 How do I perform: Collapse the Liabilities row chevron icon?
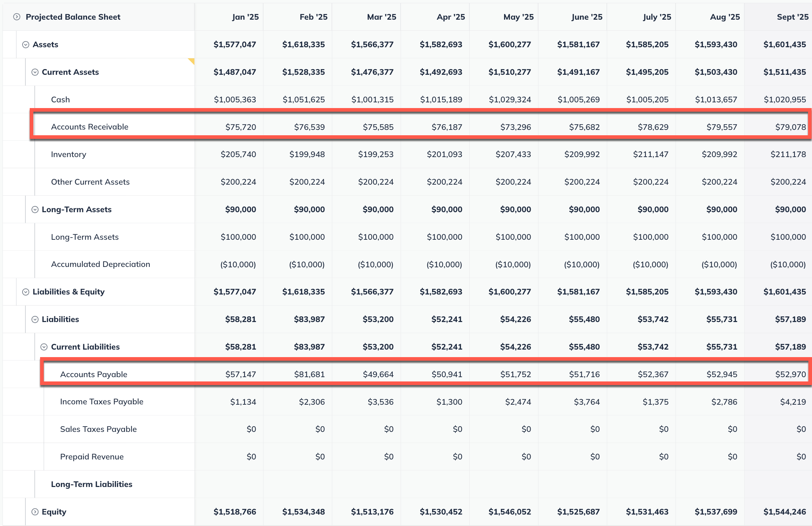pos(35,320)
